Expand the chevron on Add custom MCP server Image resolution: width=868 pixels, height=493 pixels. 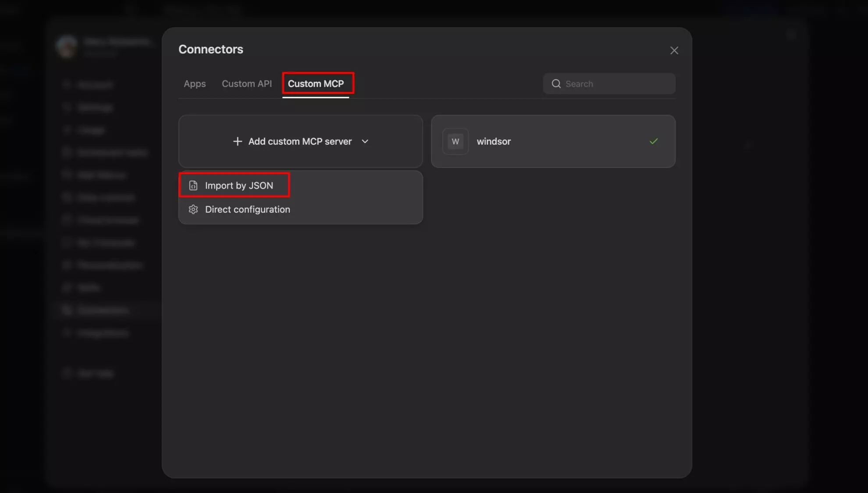coord(365,141)
